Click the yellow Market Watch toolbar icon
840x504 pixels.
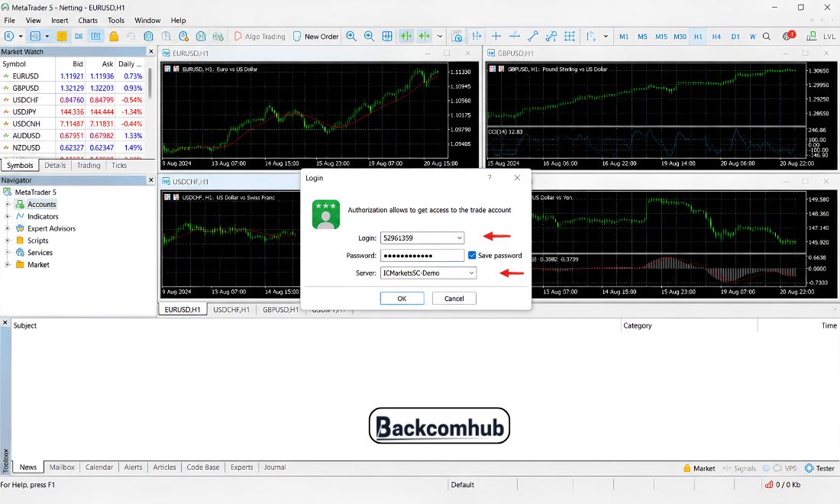[62, 37]
